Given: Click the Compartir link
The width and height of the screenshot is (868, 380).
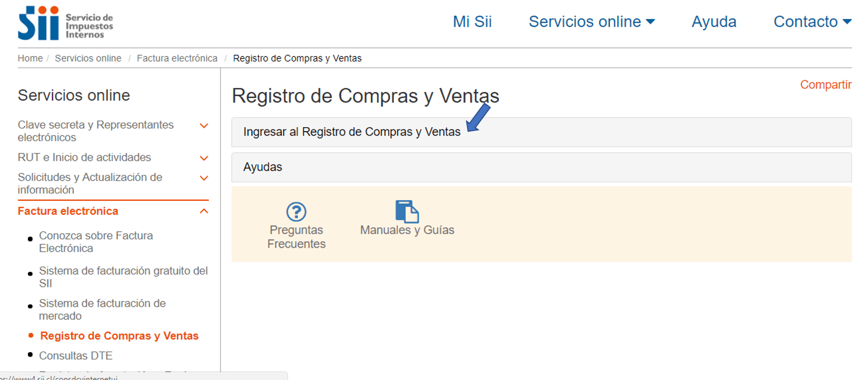Looking at the screenshot, I should (x=826, y=85).
